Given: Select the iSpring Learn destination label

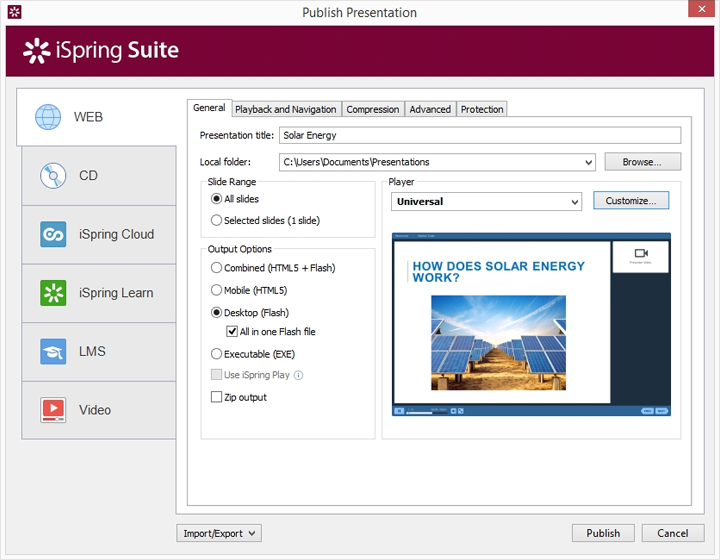Looking at the screenshot, I should 116,293.
